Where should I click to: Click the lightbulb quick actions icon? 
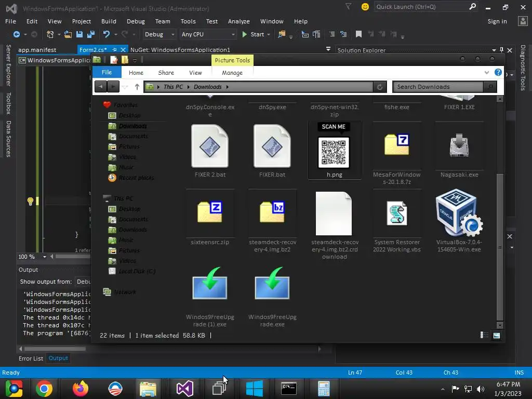coord(30,201)
